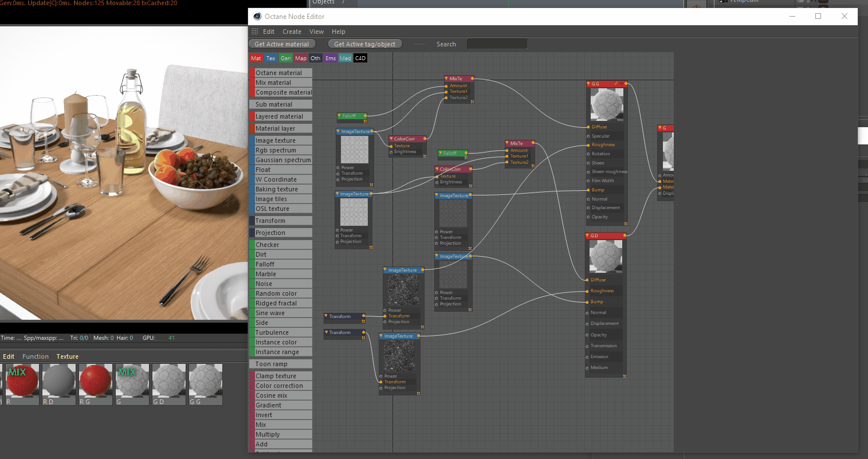Click the "Tri: 0/0" status readout
Screen dimensions: 868x459
(79, 338)
